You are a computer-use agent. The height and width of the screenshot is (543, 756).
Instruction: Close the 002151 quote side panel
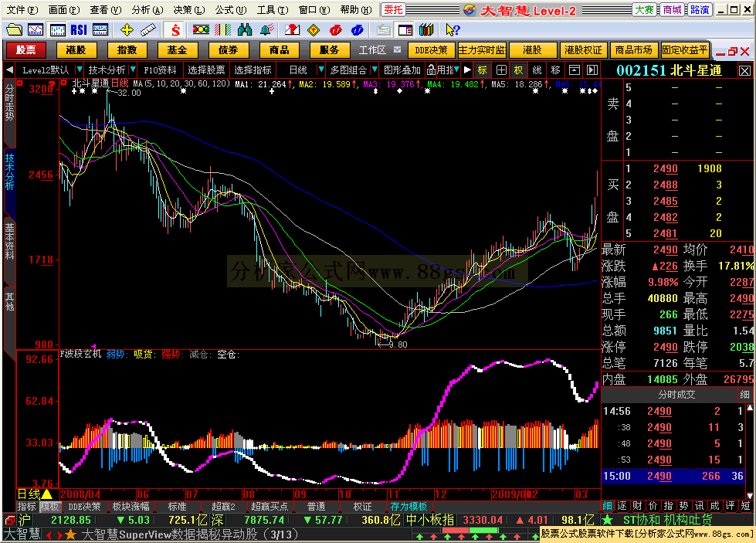click(745, 71)
